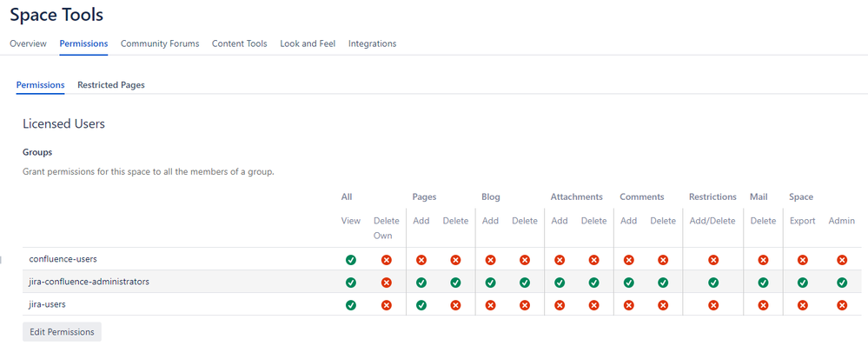Switch to the Restricted Pages sub-tab
The image size is (868, 346).
click(111, 85)
